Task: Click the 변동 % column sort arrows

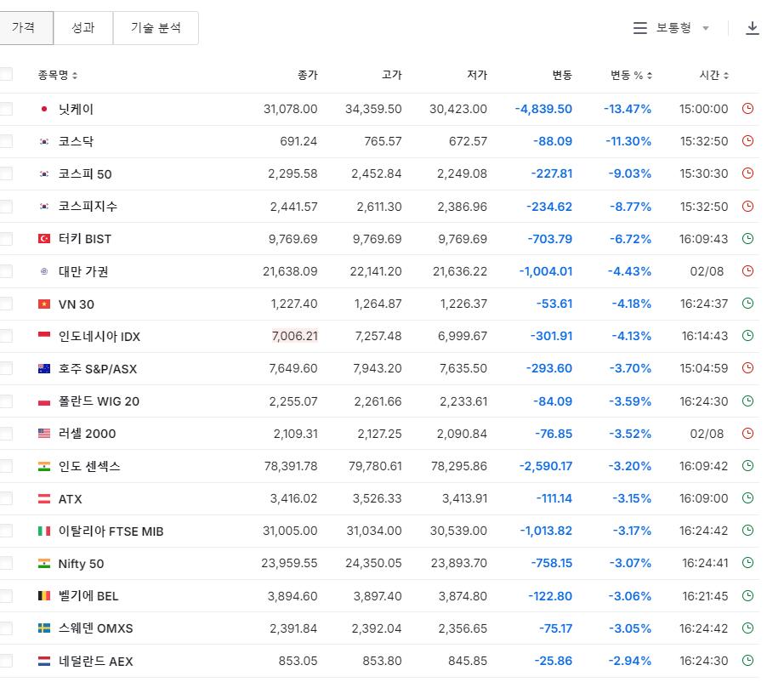Action: point(649,75)
